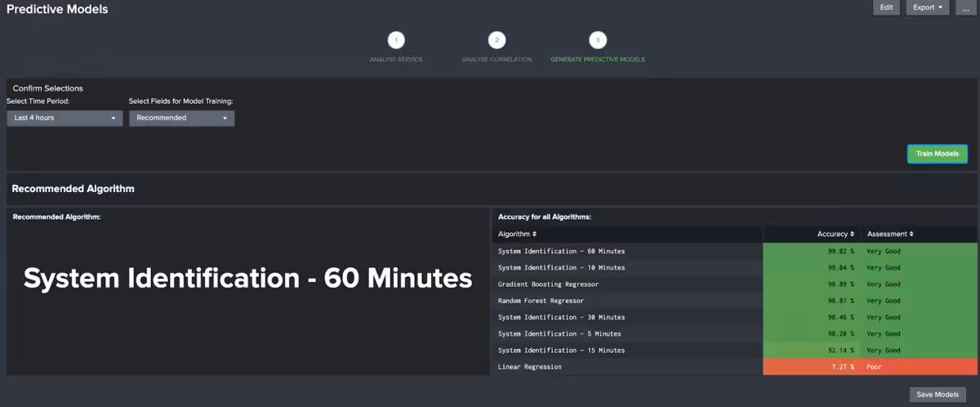Click the large System Identification - 60 Minutes result
The image size is (980, 407).
(x=247, y=279)
